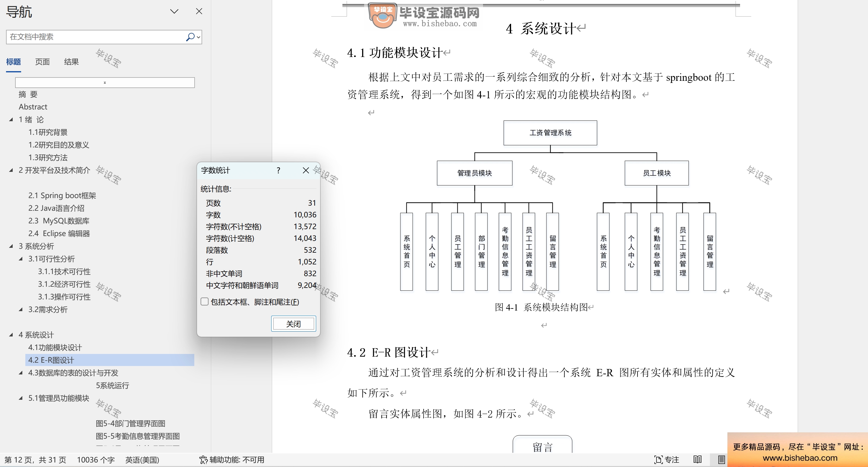Collapse the 2 开发平台及技术简介 section
The height and width of the screenshot is (467, 868).
coord(11,170)
